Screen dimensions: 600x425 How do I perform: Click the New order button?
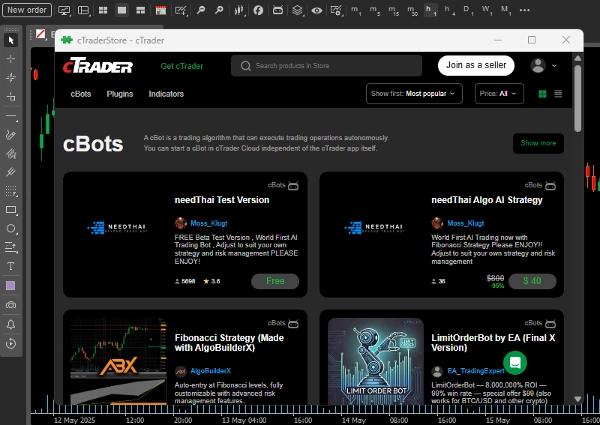click(27, 10)
